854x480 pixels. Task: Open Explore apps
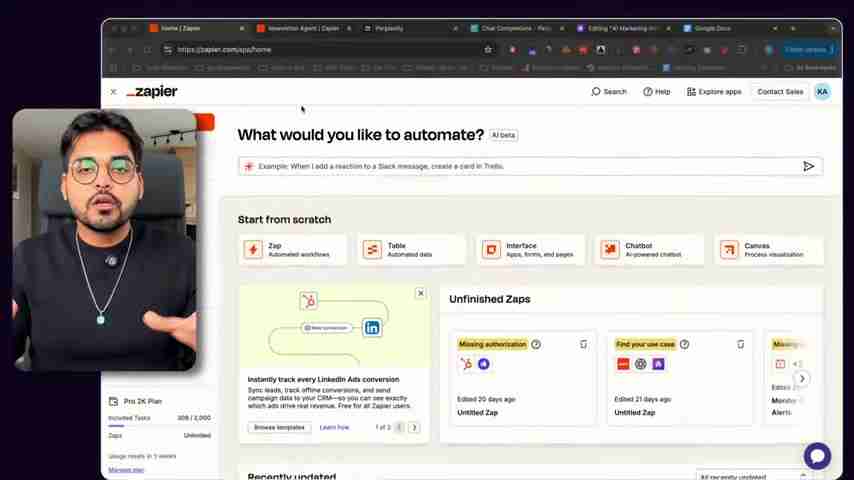tap(714, 92)
